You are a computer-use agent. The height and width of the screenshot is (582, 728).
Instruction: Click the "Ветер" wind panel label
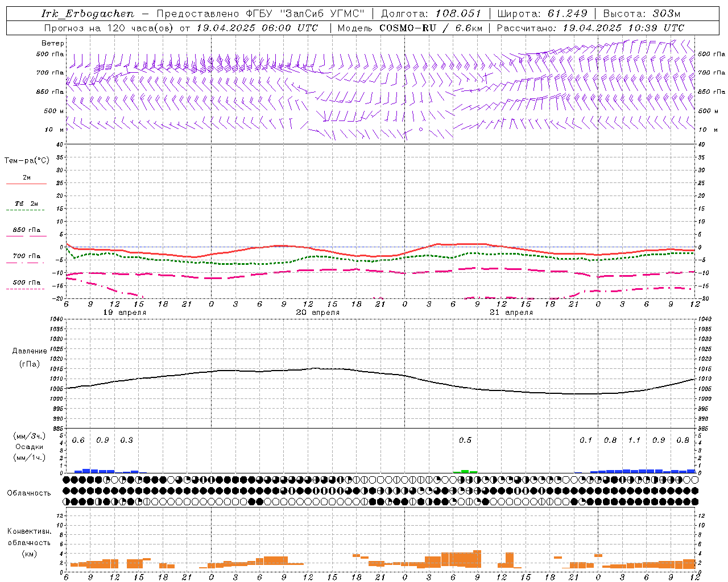[53, 43]
